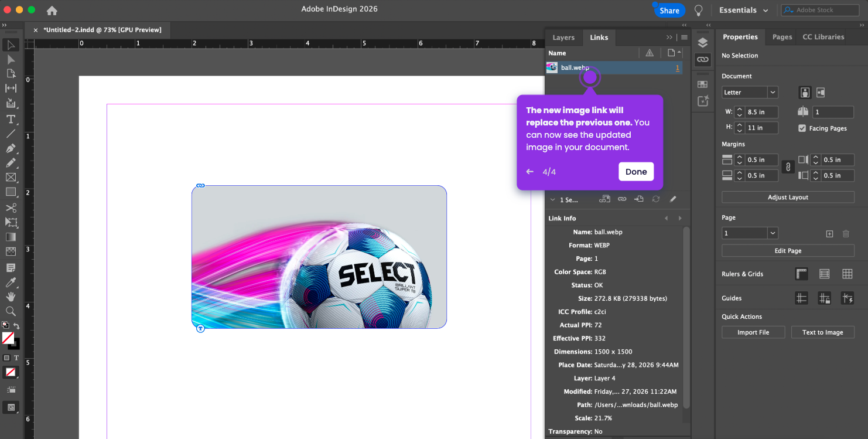
Task: Select the Rectangle tool
Action: tap(11, 192)
